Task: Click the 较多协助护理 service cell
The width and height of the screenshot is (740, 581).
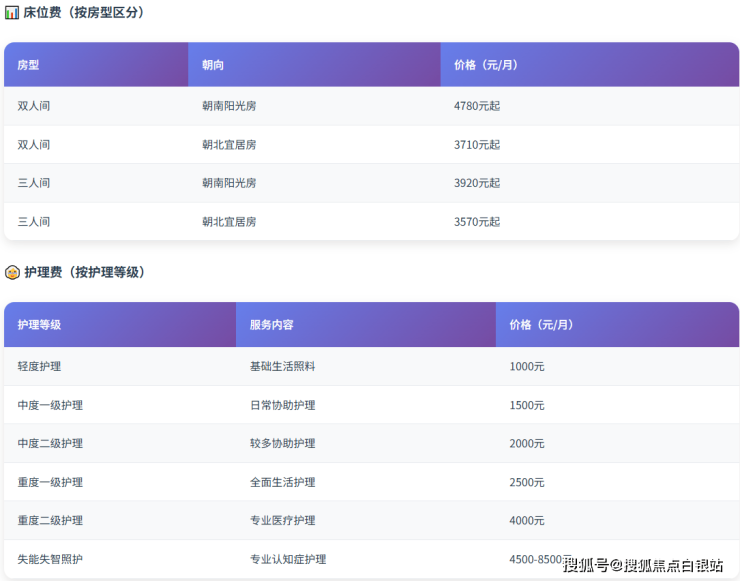Action: 282,444
